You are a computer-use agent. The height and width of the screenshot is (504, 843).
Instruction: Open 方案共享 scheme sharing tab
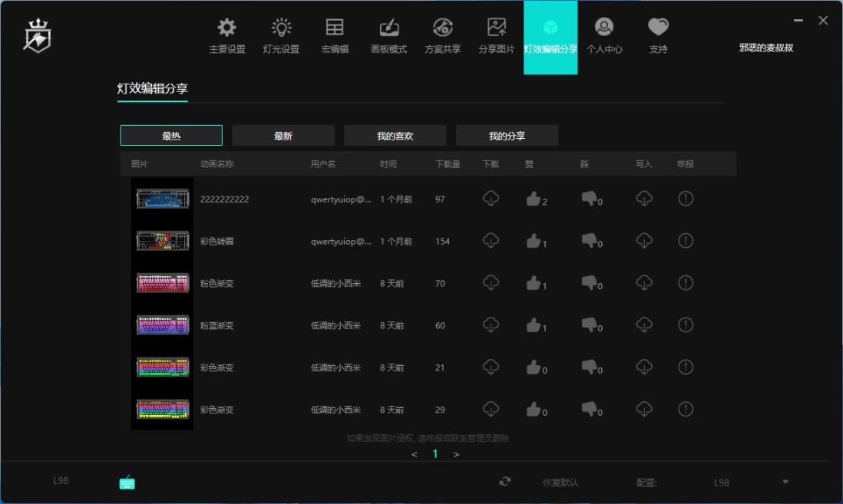coord(442,36)
